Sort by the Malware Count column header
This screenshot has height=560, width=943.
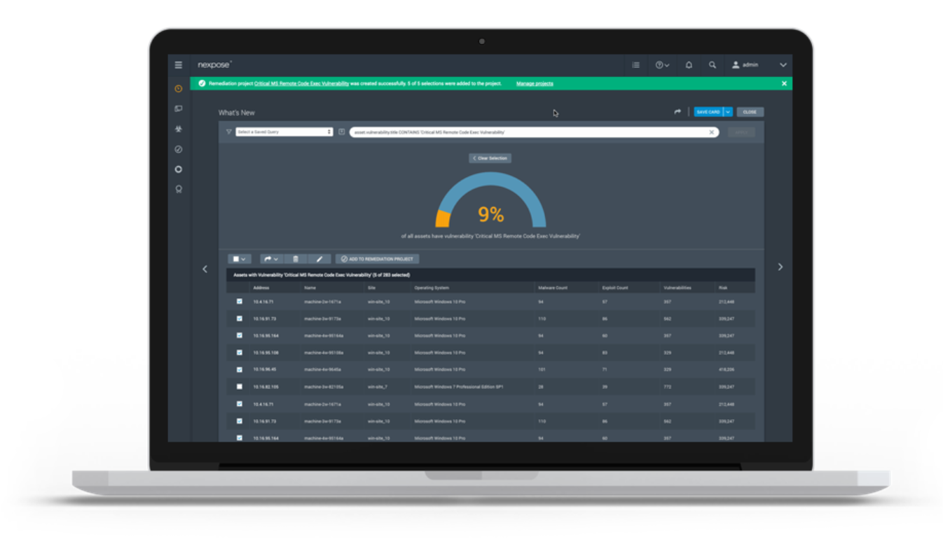[552, 288]
